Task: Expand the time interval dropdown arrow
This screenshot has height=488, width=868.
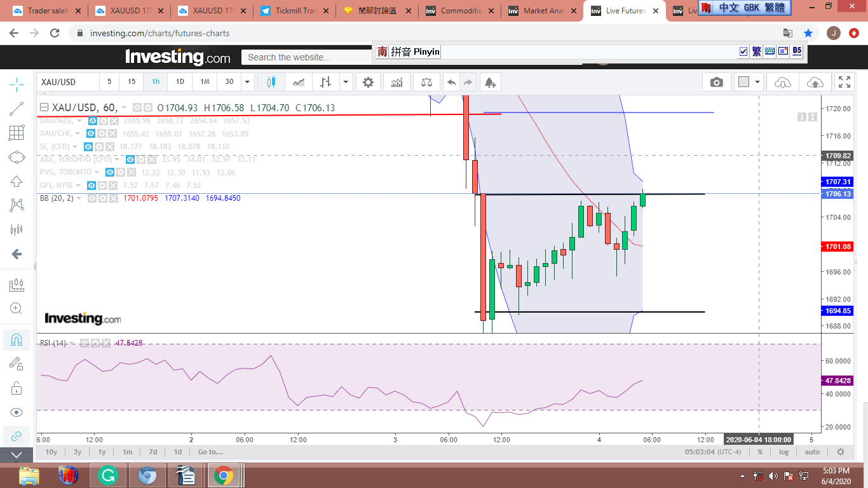Action: [247, 82]
